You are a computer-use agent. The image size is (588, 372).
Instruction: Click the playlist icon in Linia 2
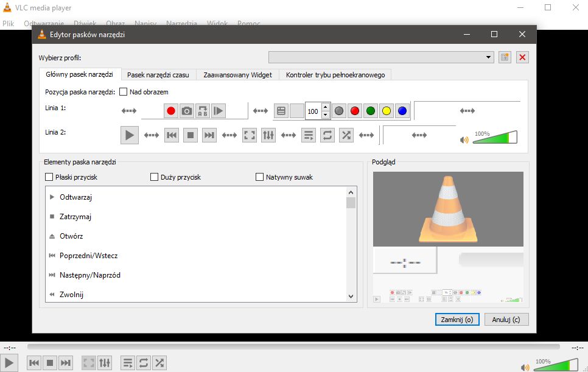(x=309, y=135)
